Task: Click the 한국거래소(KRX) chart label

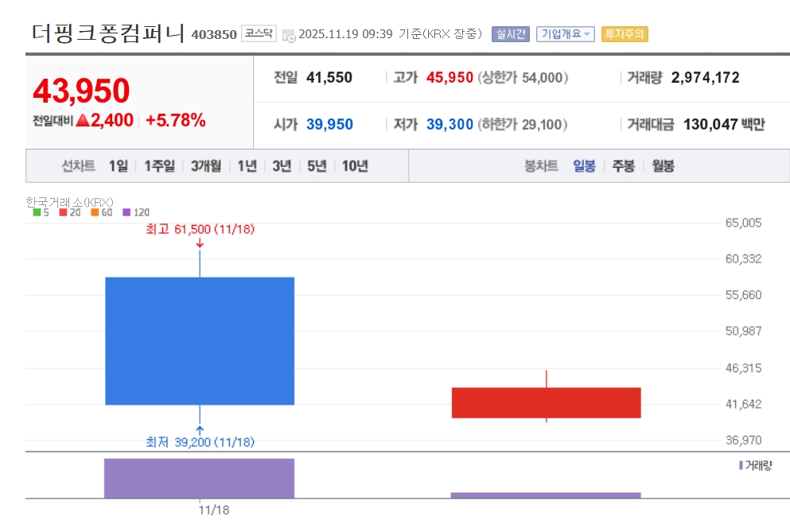Action: point(69,202)
